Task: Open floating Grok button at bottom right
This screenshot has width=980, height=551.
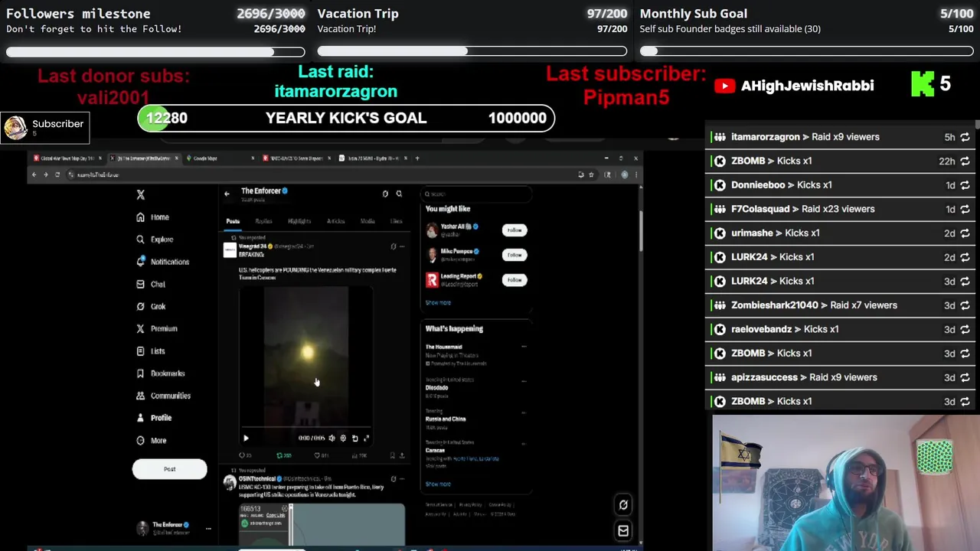Action: (623, 505)
